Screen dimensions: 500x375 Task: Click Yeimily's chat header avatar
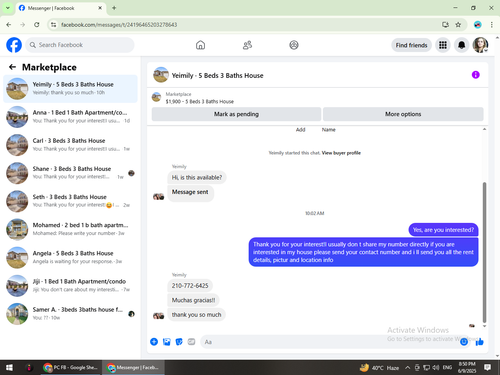161,75
